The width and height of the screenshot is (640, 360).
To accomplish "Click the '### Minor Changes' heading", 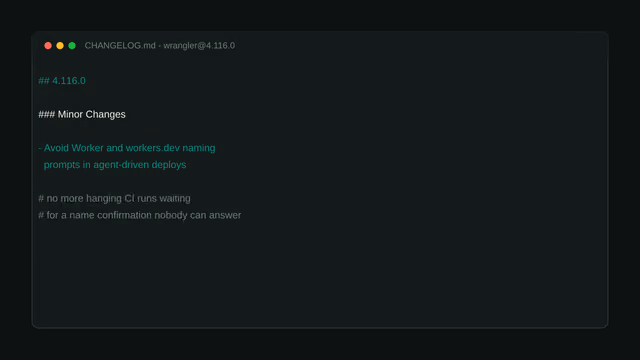I will (82, 114).
